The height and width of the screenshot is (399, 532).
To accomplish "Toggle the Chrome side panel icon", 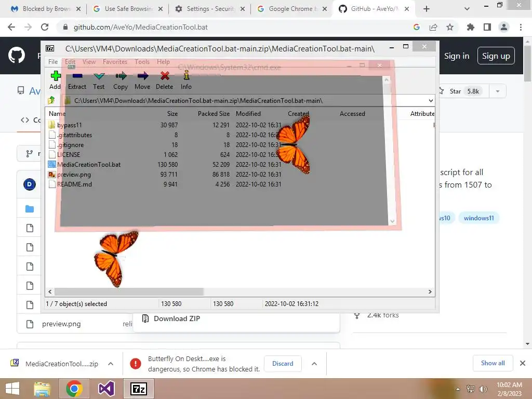I will 487,27.
